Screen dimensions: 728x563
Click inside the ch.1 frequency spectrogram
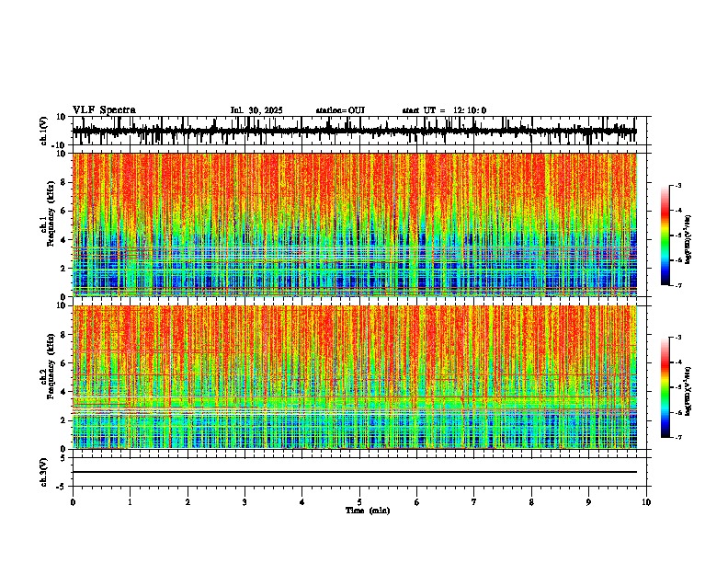(x=354, y=224)
